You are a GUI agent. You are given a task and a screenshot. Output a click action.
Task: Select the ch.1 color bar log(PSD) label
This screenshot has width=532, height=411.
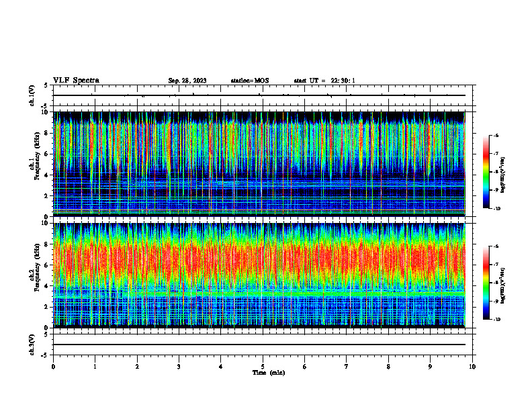[x=503, y=175]
